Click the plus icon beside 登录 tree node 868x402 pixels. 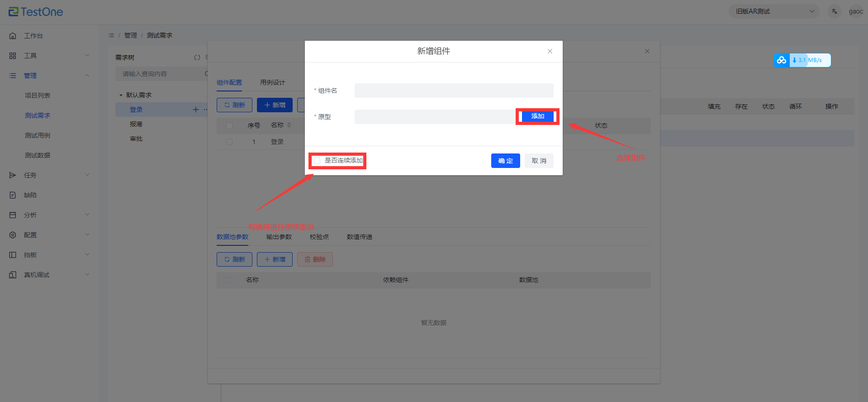[x=196, y=110]
